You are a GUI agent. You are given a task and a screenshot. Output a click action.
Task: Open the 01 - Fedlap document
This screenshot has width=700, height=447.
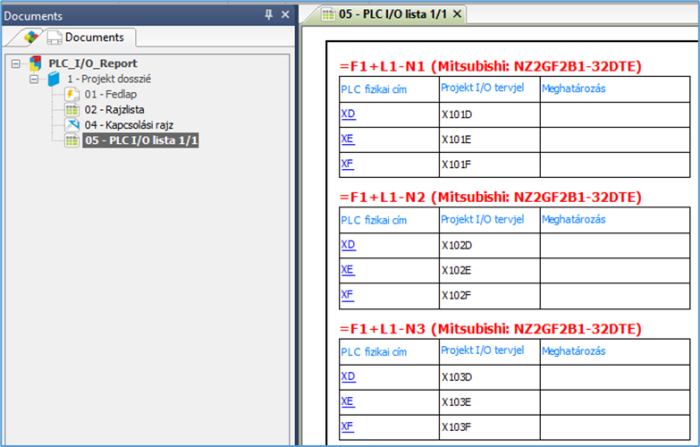tap(110, 94)
